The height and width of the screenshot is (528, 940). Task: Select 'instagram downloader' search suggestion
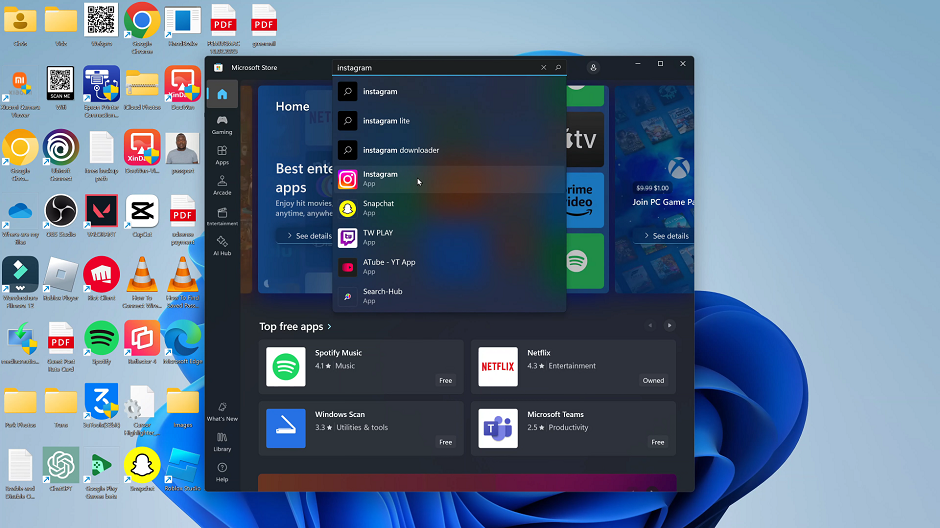click(x=449, y=150)
